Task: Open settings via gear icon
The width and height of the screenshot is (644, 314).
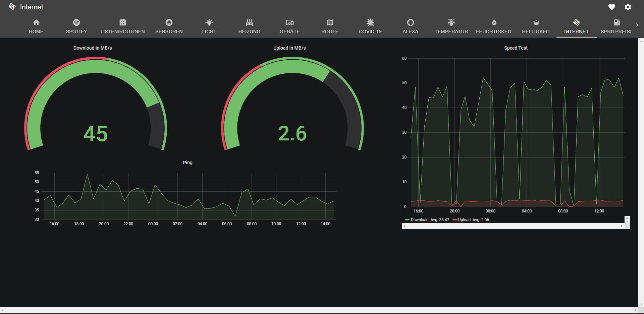Action: [628, 7]
